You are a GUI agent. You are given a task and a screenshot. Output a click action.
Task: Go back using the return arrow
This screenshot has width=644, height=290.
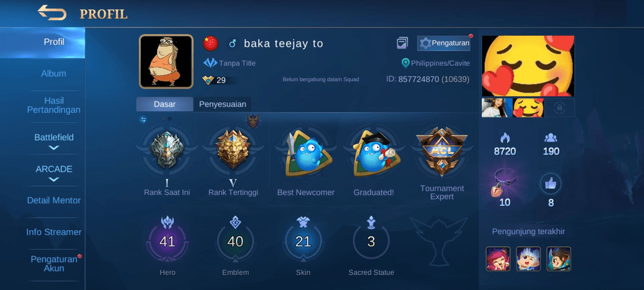coord(52,12)
